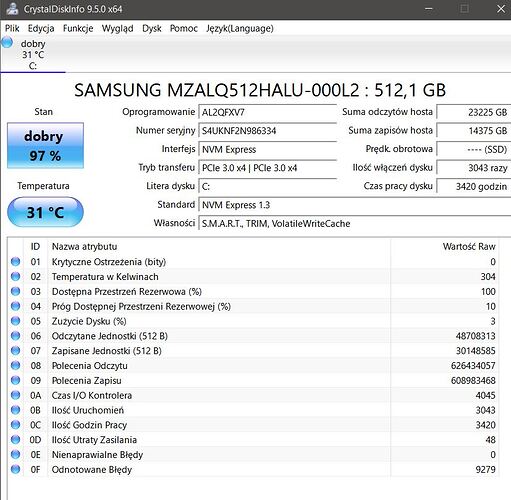Select the Zapisane Jednostki (512 B) attribute name
Image resolution: width=511 pixels, height=500 pixels.
pos(106,351)
